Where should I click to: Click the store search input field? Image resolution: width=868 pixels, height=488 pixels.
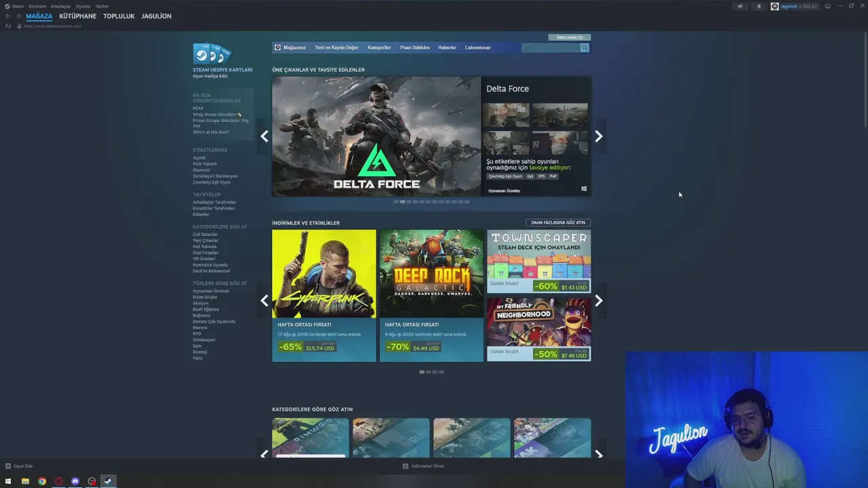pyautogui.click(x=551, y=47)
